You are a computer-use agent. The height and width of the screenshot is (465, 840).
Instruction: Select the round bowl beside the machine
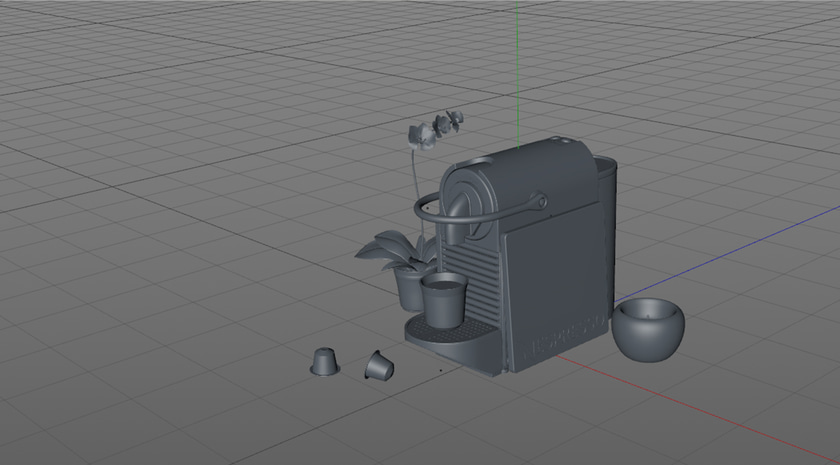[649, 330]
